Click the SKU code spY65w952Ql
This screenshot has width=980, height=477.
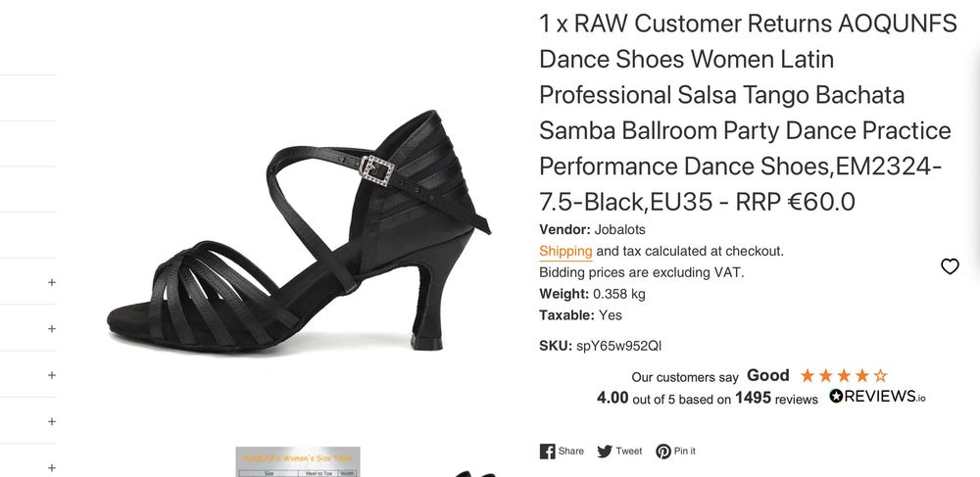(x=618, y=345)
